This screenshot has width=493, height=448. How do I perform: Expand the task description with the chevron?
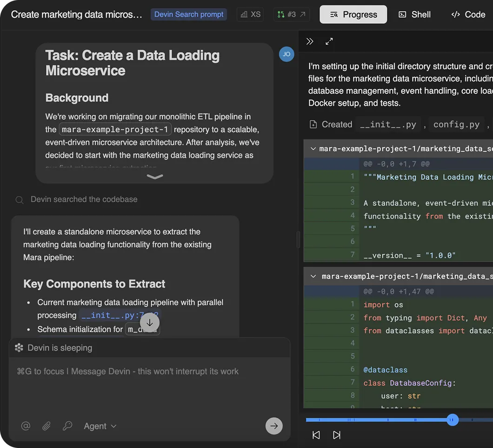coord(155,177)
